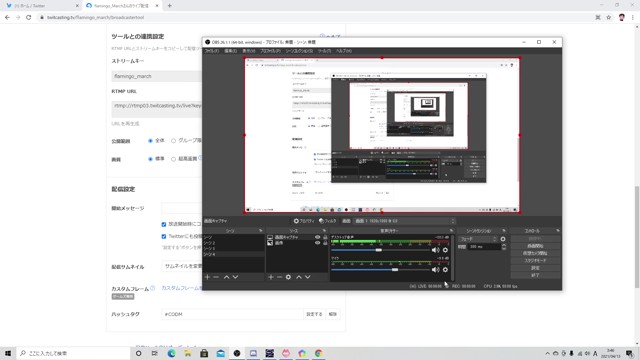Hide the screen capture source
This screenshot has height=360, width=640.
click(x=318, y=237)
